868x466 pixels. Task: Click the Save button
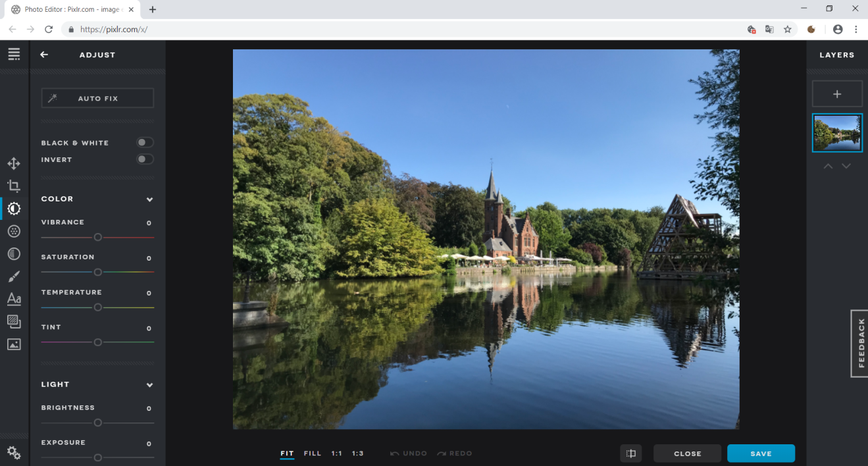click(x=761, y=453)
